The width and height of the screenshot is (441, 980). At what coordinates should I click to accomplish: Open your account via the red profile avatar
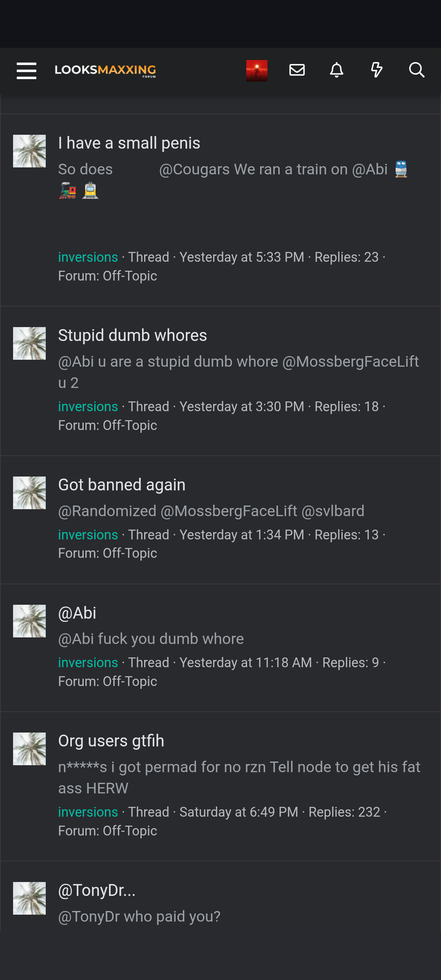[x=256, y=70]
